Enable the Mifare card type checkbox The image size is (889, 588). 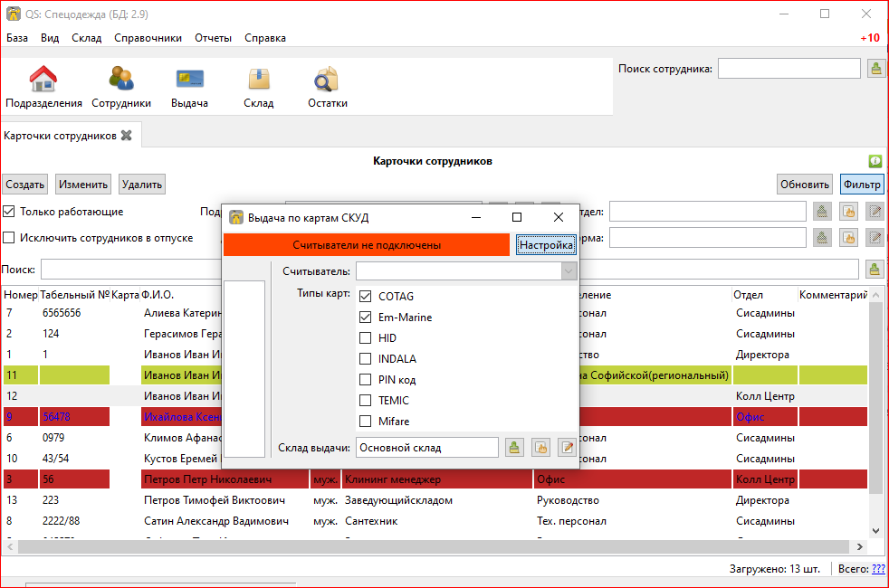366,422
